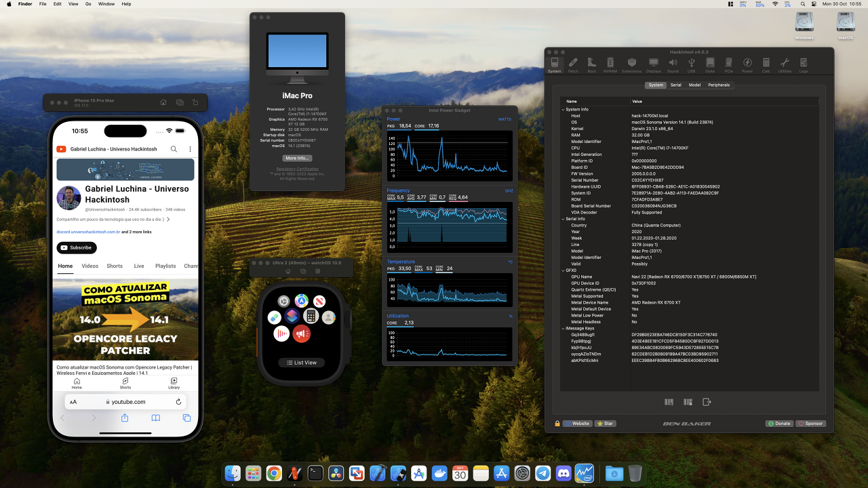Collapse the Serial Info group in Hackintool
This screenshot has width=868, height=488.
[563, 219]
